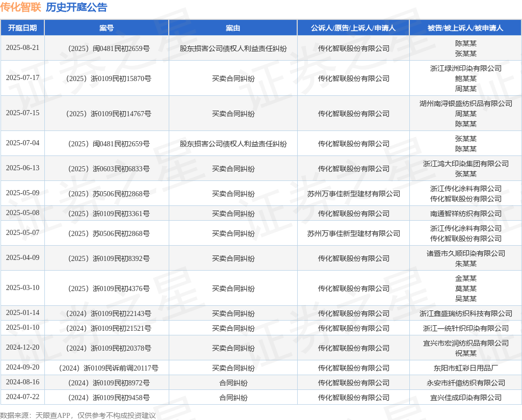Click the date 2025-07-15
Viewport: 522px width, 420px height.
click(x=22, y=113)
